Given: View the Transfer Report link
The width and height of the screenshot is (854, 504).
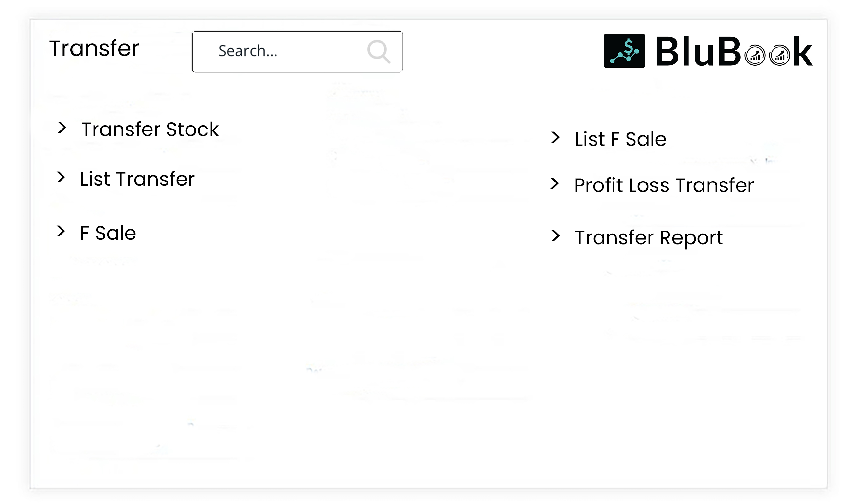Looking at the screenshot, I should [x=649, y=237].
